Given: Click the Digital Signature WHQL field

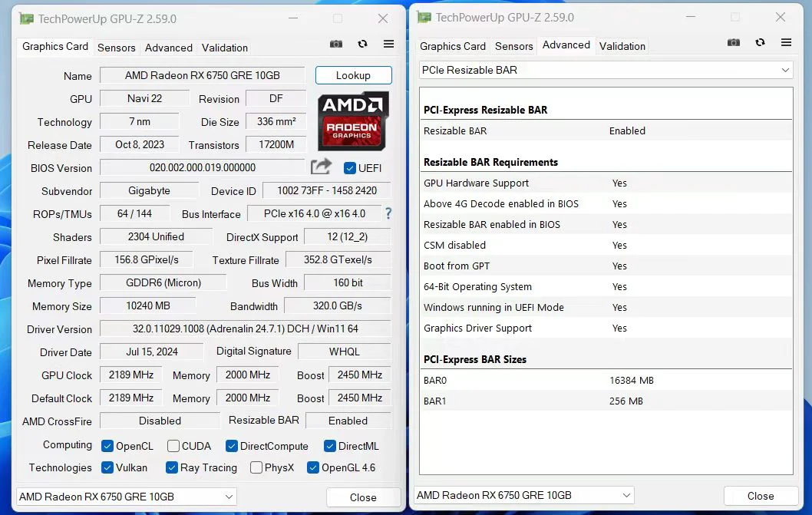Looking at the screenshot, I should click(x=345, y=352).
